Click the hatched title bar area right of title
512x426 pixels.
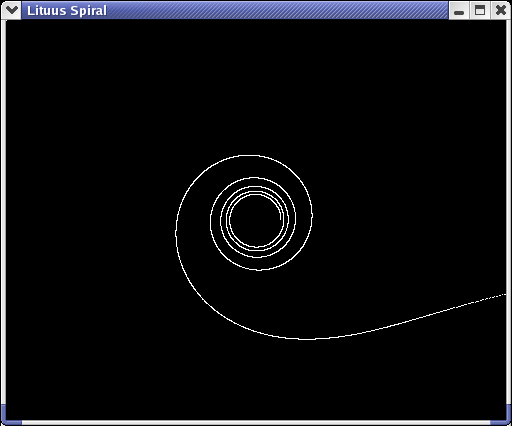coord(277,10)
